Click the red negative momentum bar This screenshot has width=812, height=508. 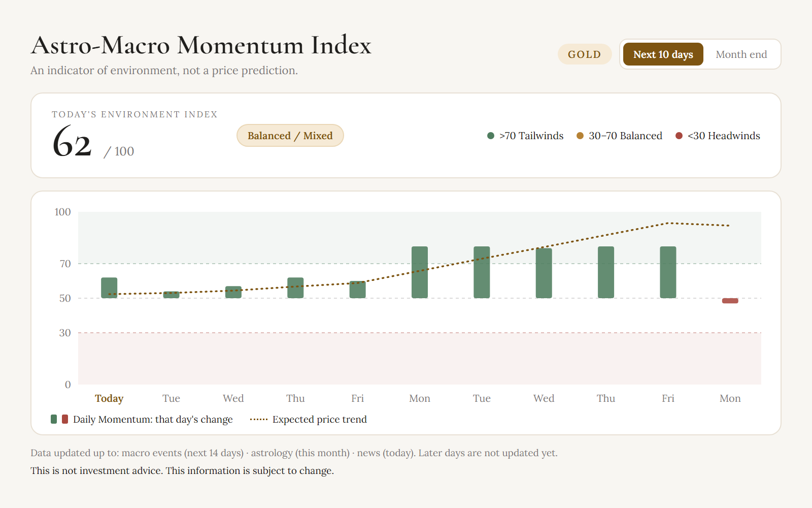pyautogui.click(x=730, y=301)
